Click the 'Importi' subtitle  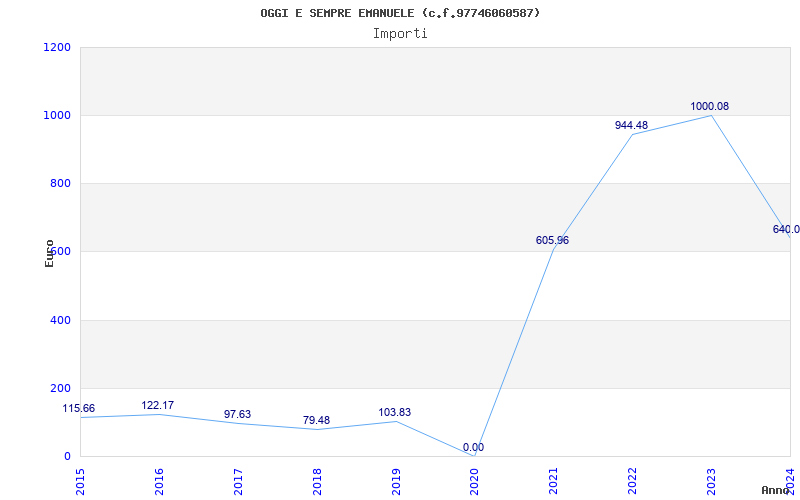tap(400, 34)
